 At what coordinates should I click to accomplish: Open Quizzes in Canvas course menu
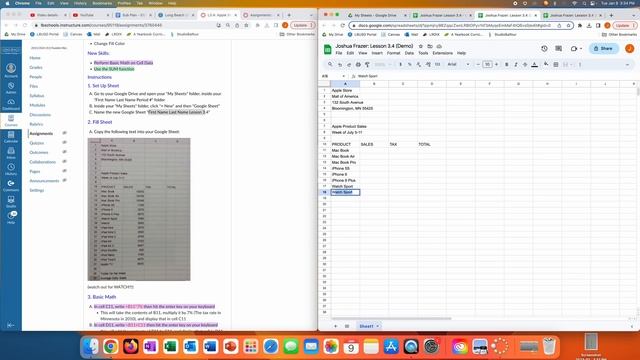click(37, 143)
